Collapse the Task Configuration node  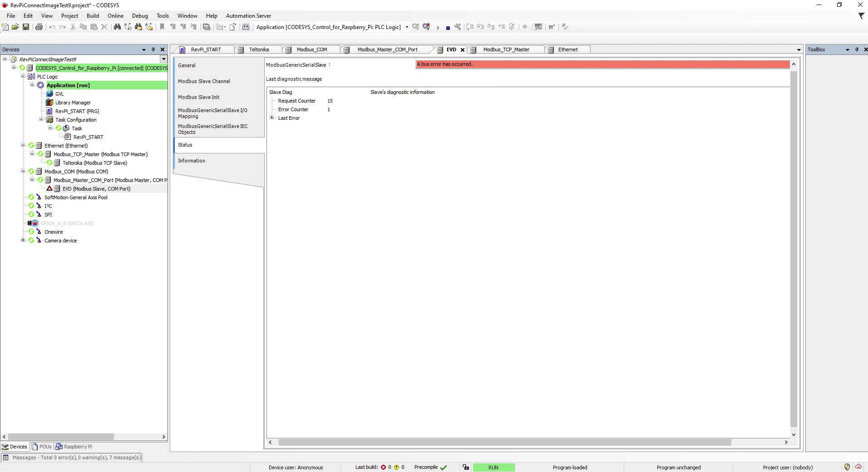pos(41,119)
